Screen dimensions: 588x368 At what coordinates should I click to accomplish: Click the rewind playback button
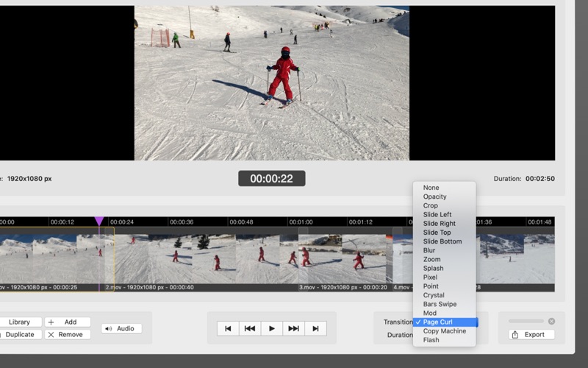tap(250, 328)
